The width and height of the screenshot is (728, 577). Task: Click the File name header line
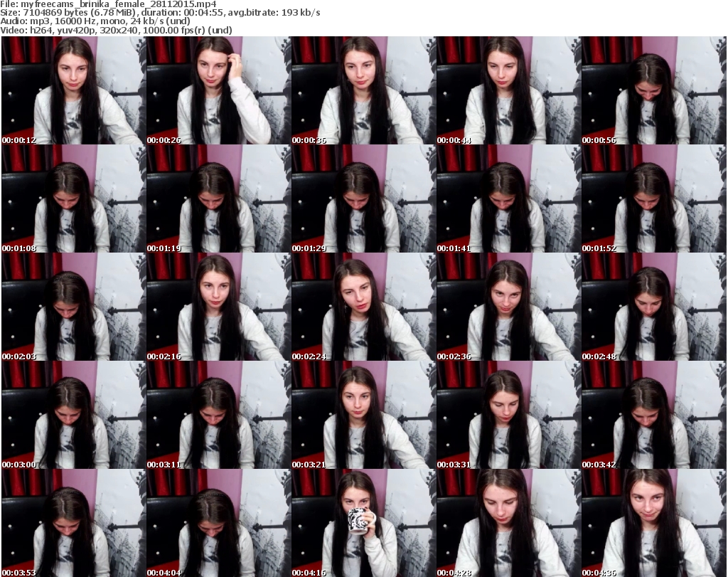(108, 4)
